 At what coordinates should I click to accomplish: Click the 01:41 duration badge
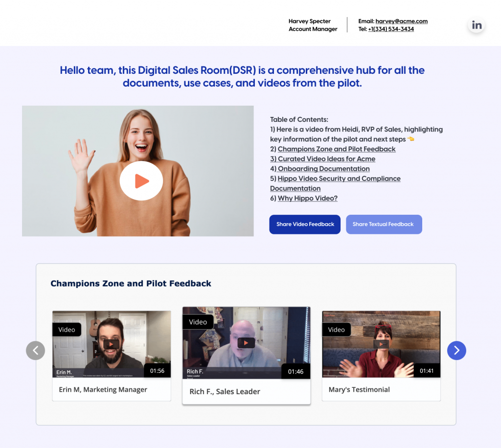(427, 371)
